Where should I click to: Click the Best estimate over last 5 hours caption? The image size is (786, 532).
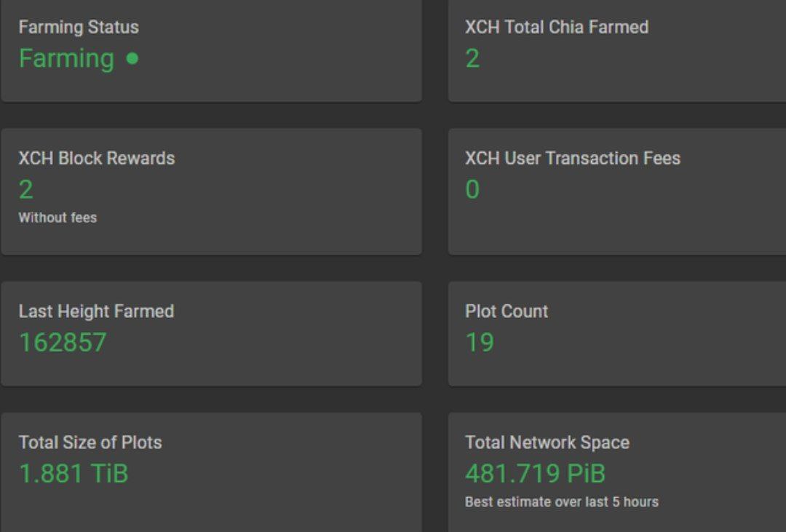coord(562,501)
